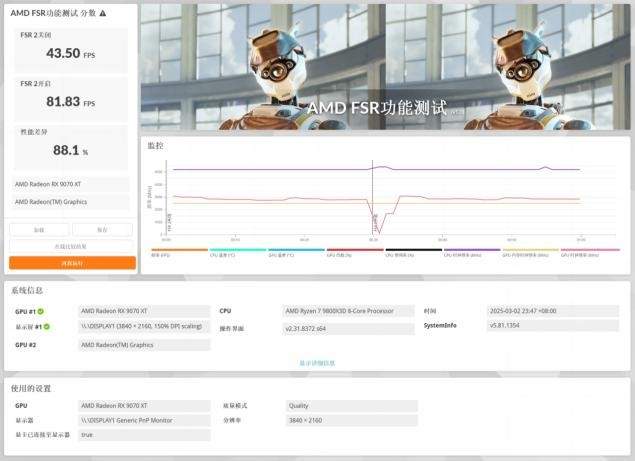The height and width of the screenshot is (461, 635).
Task: Click the timestamp 2025-03-02 23:47 +08:00
Action: tap(553, 311)
